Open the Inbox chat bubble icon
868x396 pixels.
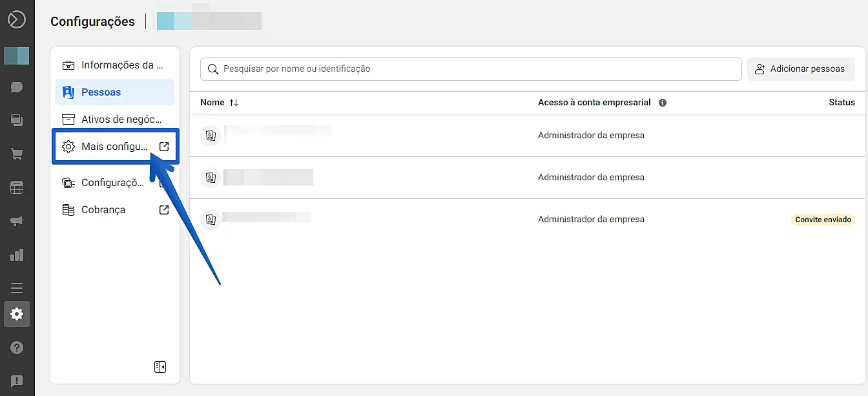tap(17, 87)
